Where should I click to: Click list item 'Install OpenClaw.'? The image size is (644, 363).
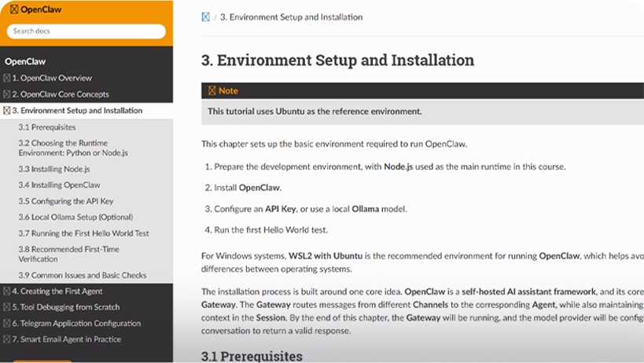click(248, 188)
